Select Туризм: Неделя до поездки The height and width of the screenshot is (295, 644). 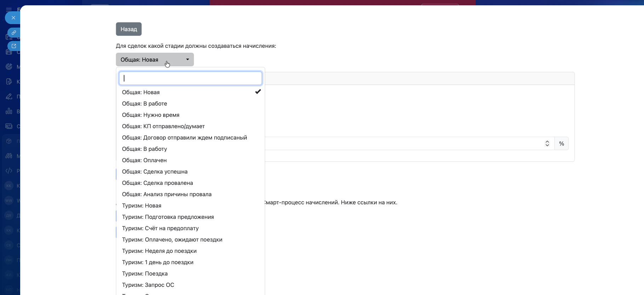click(190, 251)
